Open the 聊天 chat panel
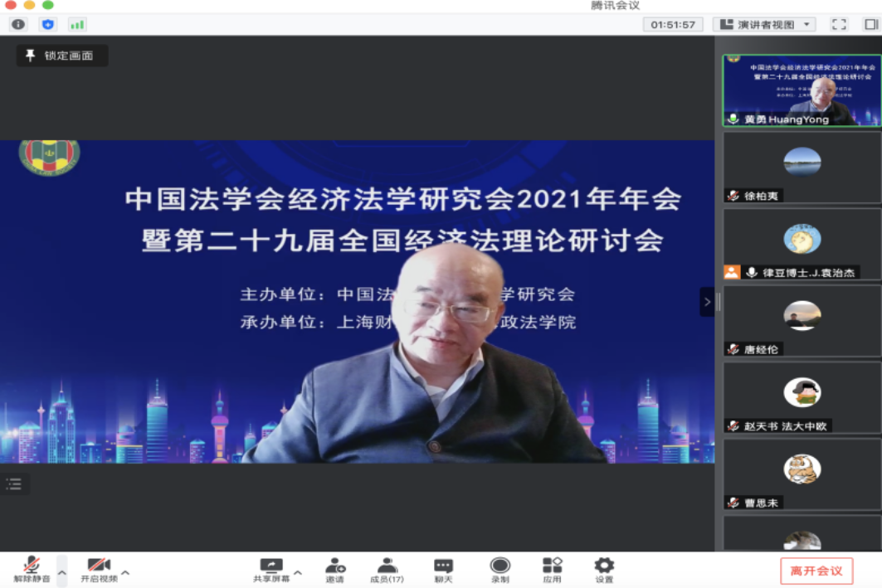The height and width of the screenshot is (588, 882). tap(443, 570)
